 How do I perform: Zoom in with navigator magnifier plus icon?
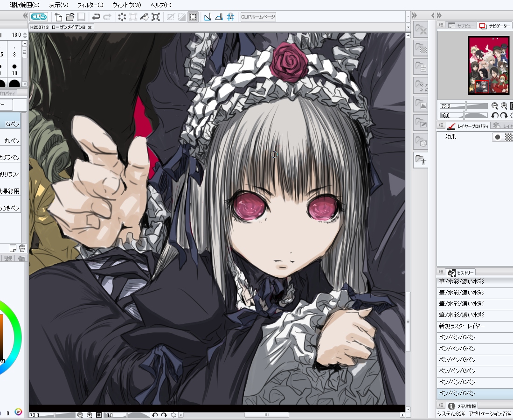504,106
